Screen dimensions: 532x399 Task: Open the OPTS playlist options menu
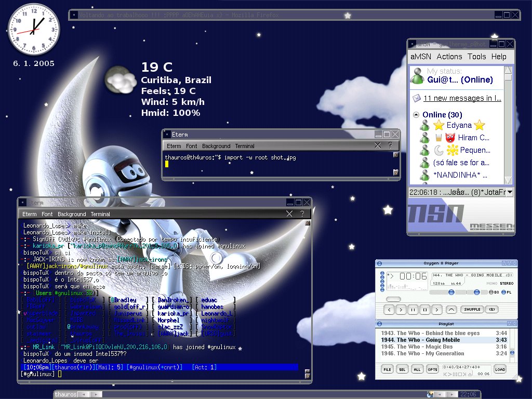432,369
